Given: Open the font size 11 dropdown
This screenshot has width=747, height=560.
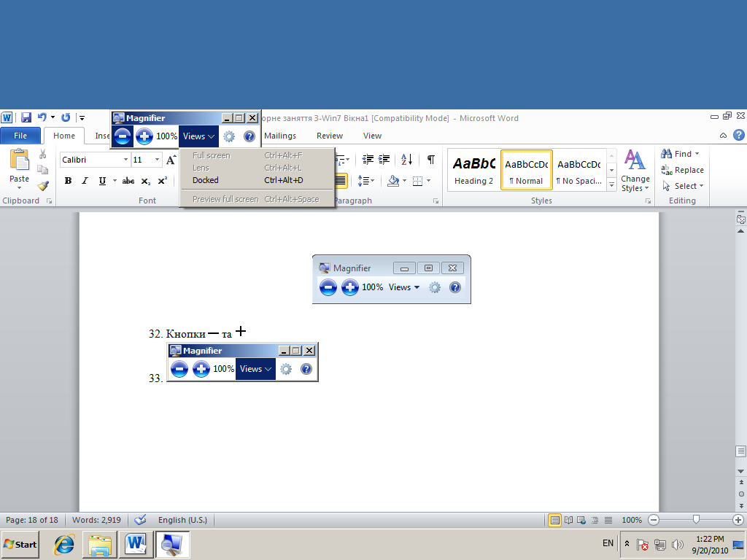Looking at the screenshot, I should point(158,160).
